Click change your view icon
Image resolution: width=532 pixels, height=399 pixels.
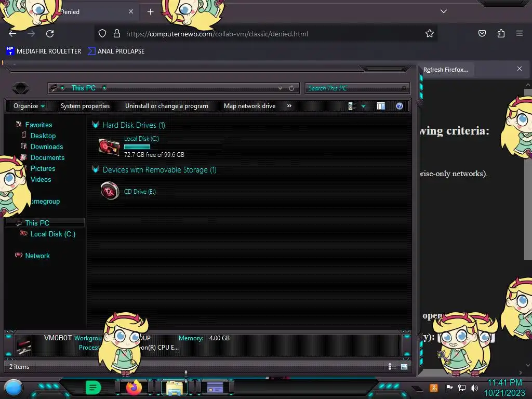(x=352, y=106)
